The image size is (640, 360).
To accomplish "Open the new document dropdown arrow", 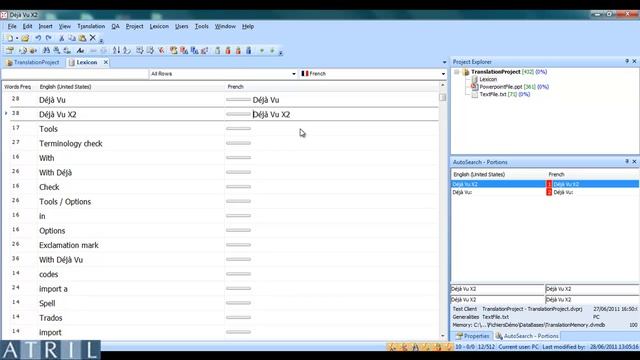I will click(x=17, y=38).
